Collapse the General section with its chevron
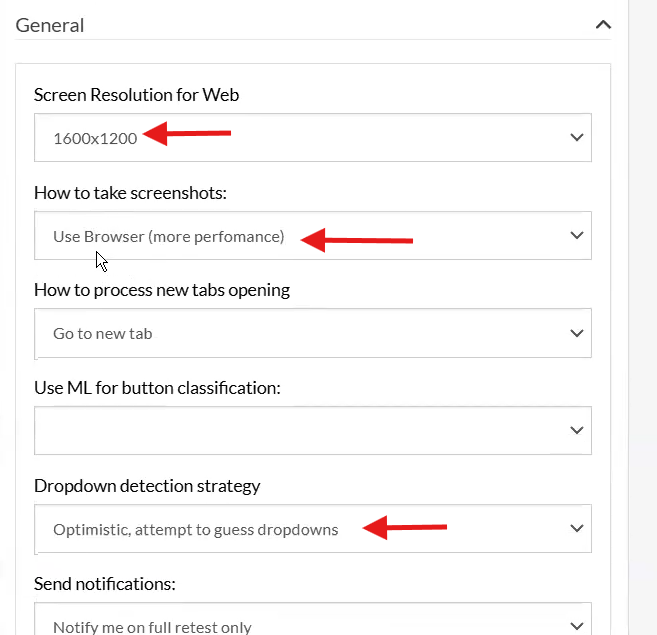 [x=603, y=25]
